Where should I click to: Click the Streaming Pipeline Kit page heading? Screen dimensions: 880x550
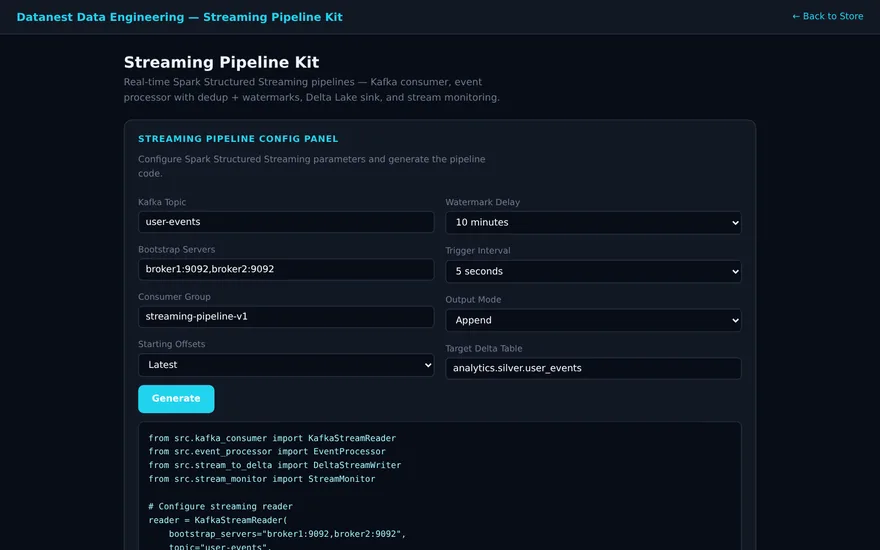(221, 62)
